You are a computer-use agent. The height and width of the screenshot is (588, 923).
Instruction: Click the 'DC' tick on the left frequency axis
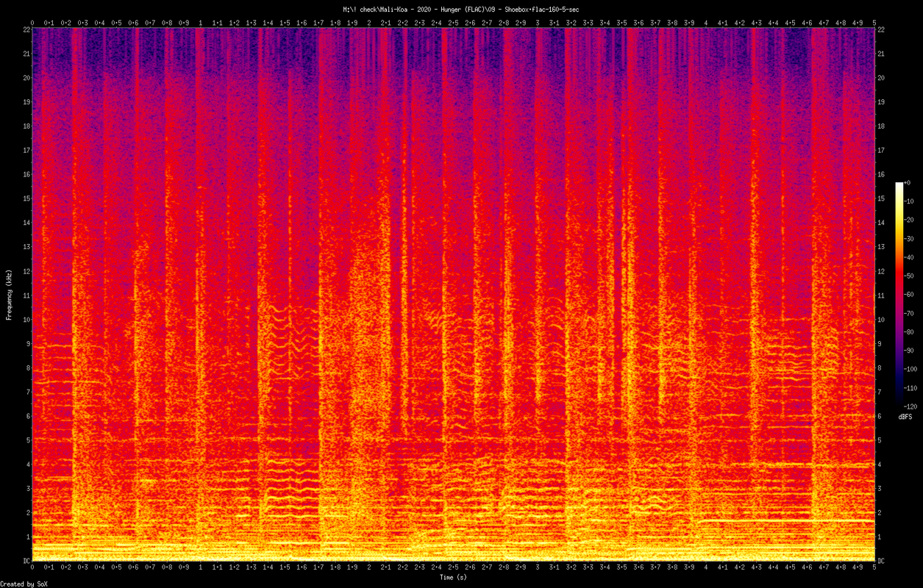[26, 561]
